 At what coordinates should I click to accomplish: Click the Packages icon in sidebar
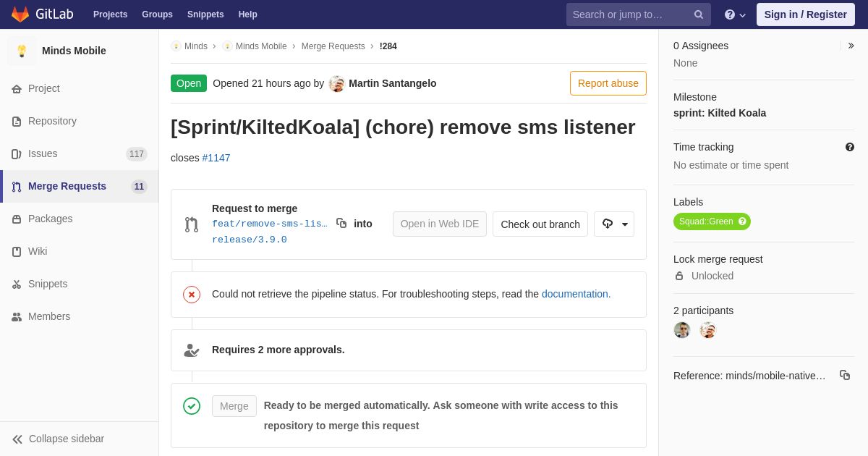coord(17,219)
